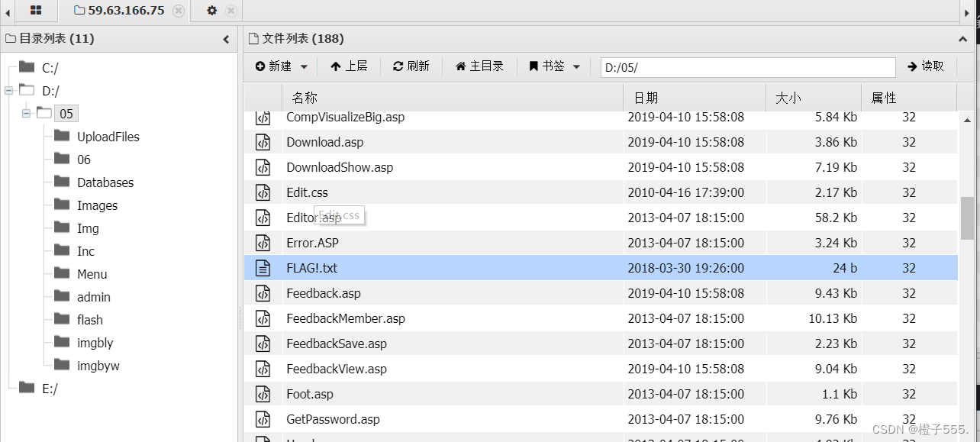Sort by the 属性 column header
Screen dimensions: 980x442
[908, 98]
